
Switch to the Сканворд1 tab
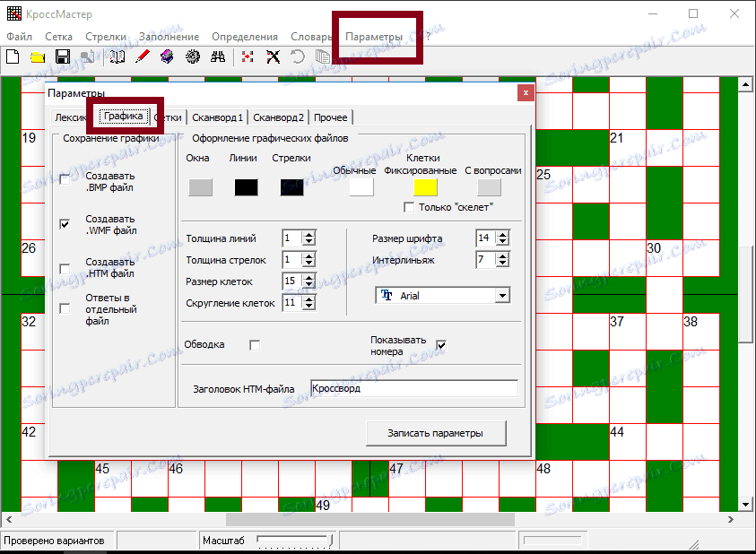pyautogui.click(x=217, y=117)
